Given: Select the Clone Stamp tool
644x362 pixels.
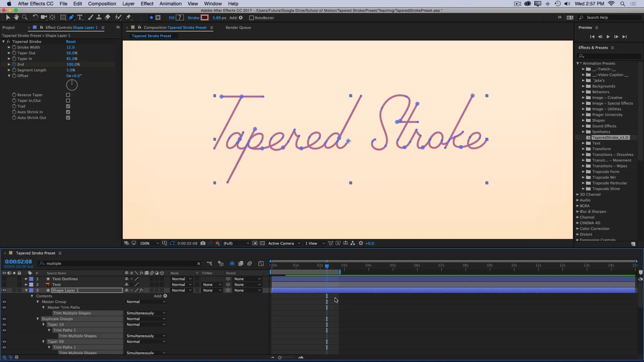Looking at the screenshot, I should [99, 17].
